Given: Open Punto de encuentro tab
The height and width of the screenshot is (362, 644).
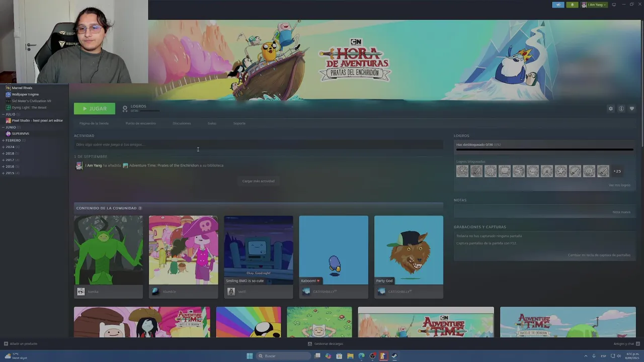Looking at the screenshot, I should [x=141, y=123].
